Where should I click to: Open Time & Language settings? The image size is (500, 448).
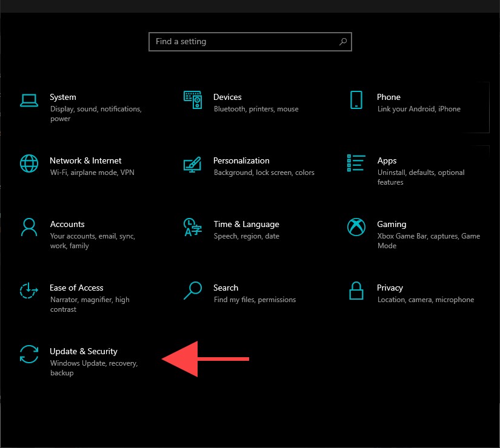point(246,224)
